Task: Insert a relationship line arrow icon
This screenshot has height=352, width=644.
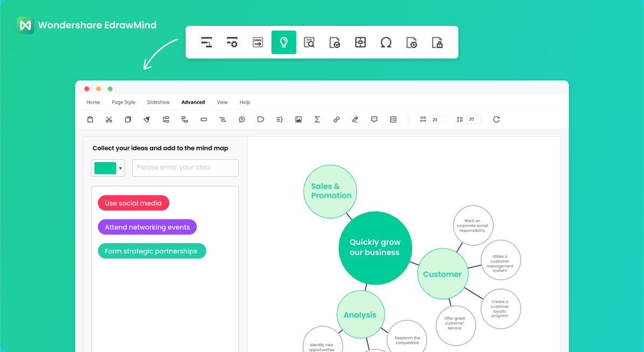Action: pyautogui.click(x=223, y=119)
